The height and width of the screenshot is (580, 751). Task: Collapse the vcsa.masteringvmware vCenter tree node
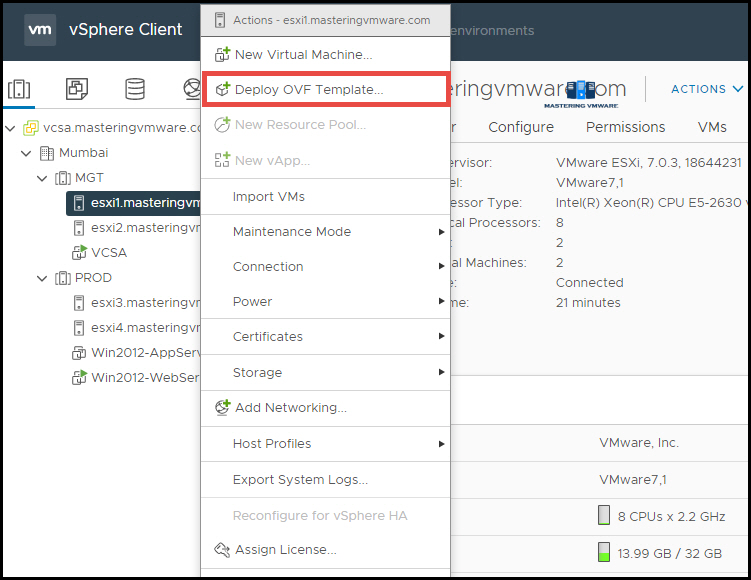pos(10,128)
